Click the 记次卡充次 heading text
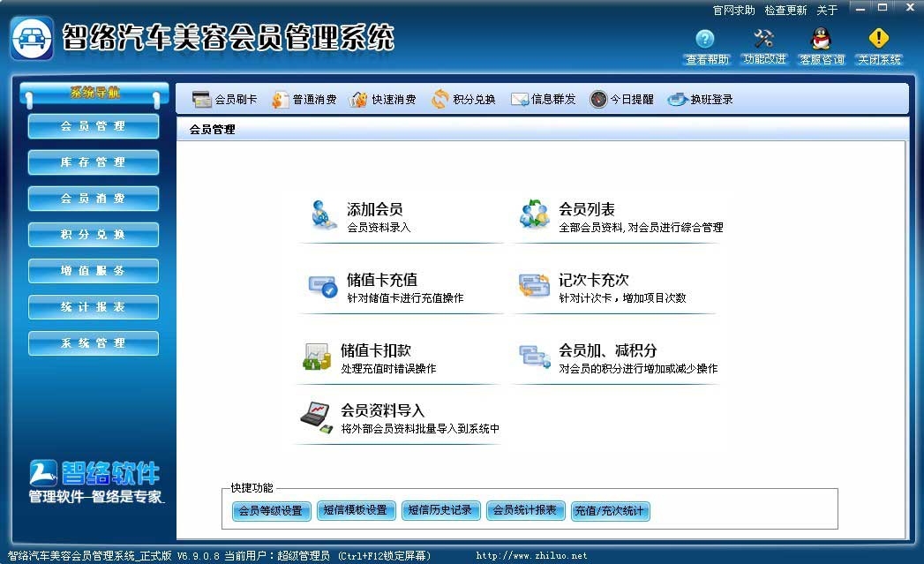The image size is (924, 564). coord(594,280)
